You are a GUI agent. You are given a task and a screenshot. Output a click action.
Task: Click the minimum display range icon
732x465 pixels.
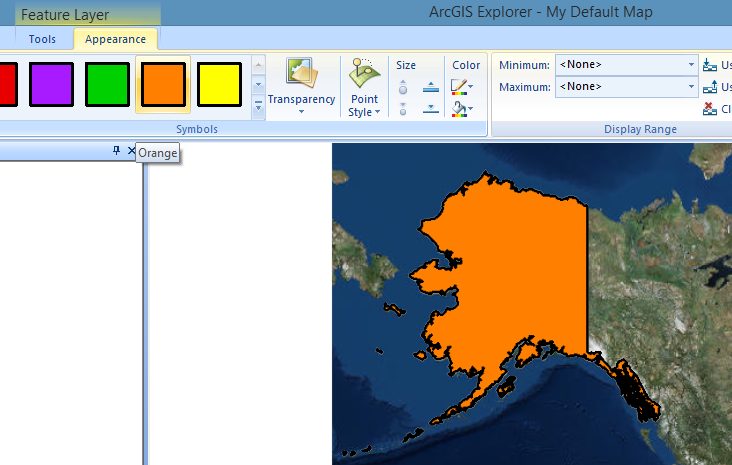point(710,65)
